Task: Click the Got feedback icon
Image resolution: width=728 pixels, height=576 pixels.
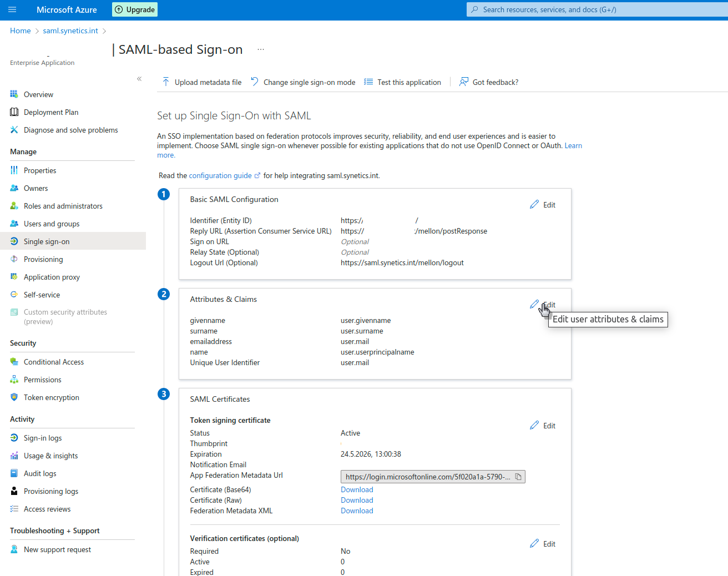Action: point(464,82)
